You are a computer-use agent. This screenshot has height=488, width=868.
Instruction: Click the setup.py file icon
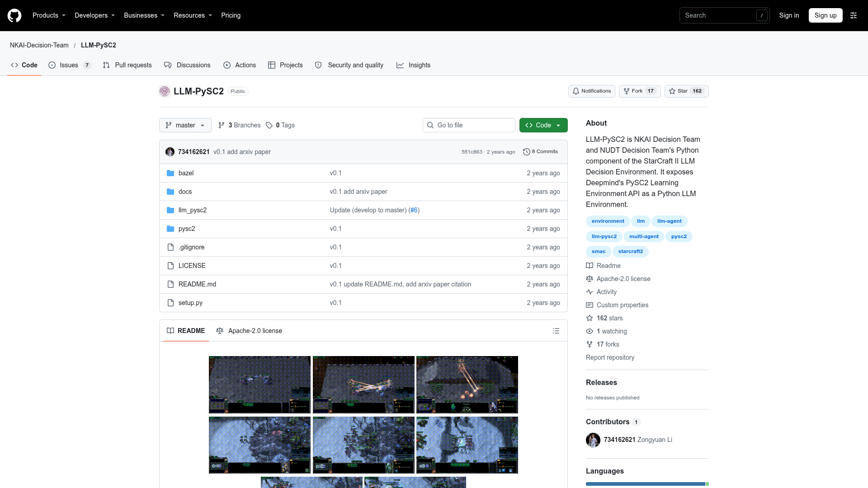coord(170,303)
